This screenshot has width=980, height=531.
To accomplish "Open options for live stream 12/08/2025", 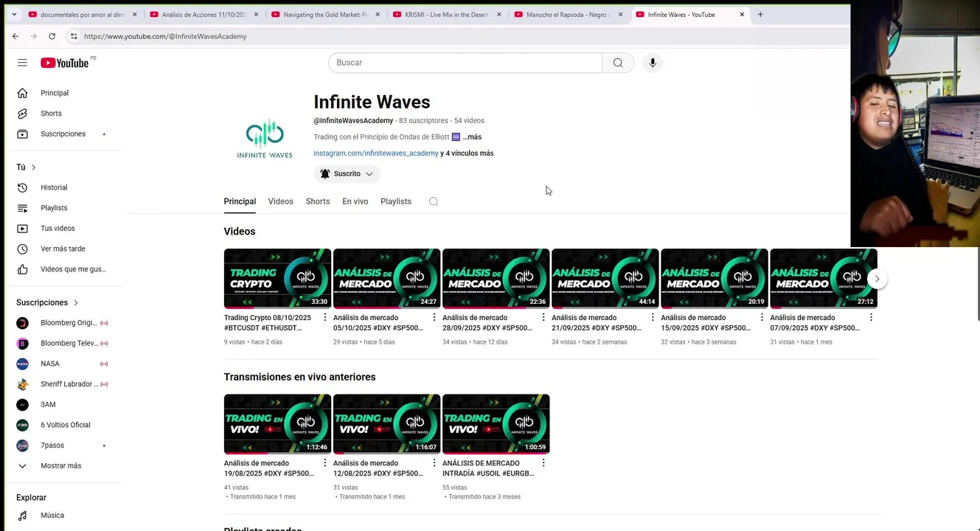I will coord(434,463).
